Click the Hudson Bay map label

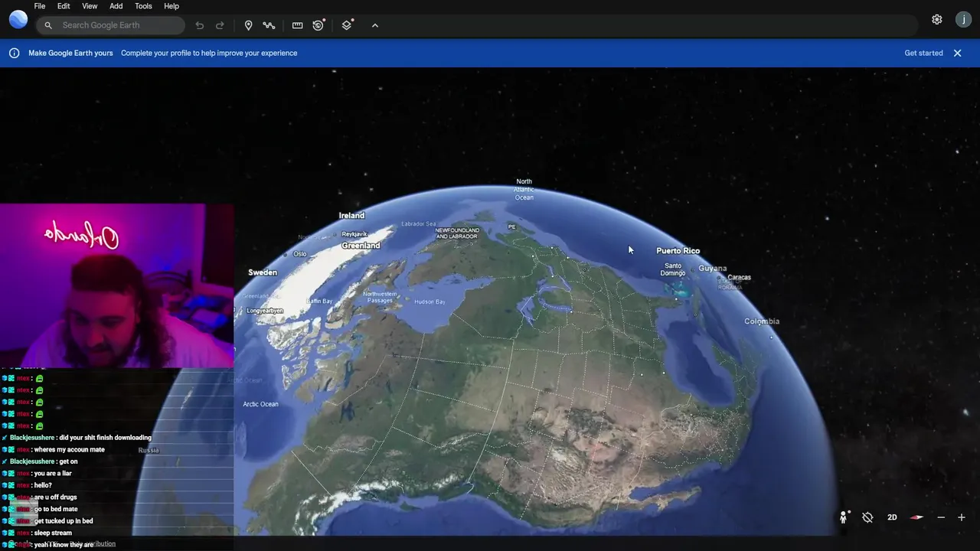(430, 302)
